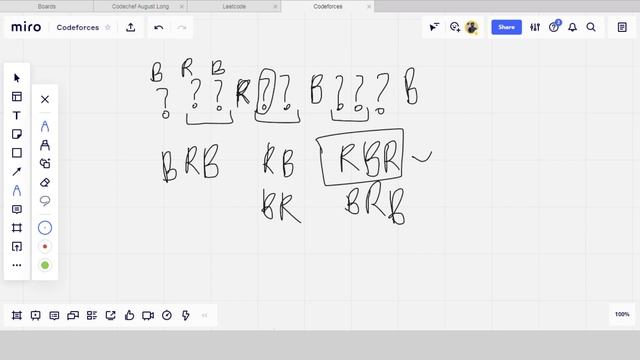
Task: Start video chat in bottom toolbar
Action: tap(148, 316)
